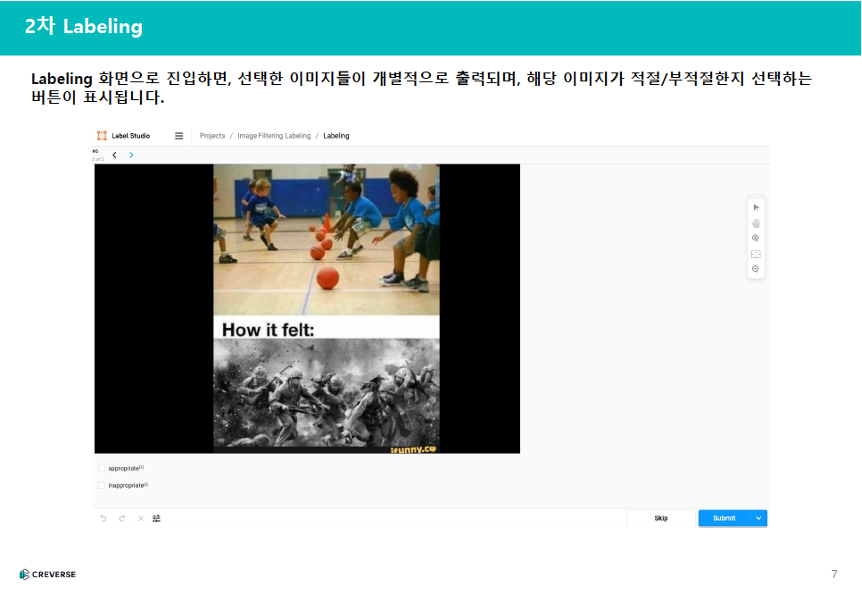Click the Skip button
Viewport: 862px width, 596px height.
point(661,518)
